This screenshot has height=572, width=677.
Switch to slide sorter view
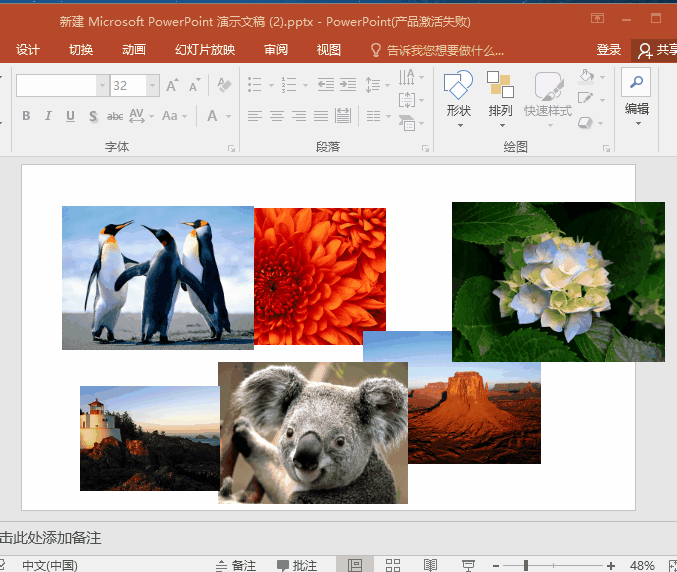[x=393, y=565]
